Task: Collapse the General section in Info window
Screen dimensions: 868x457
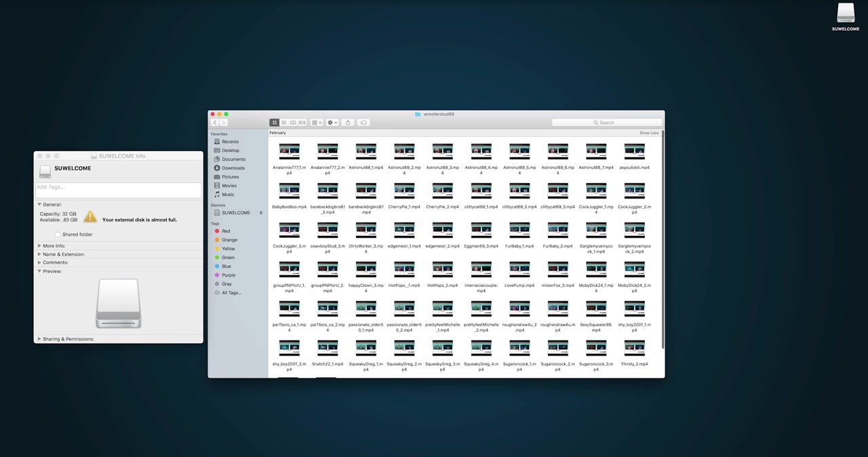Action: (x=39, y=205)
